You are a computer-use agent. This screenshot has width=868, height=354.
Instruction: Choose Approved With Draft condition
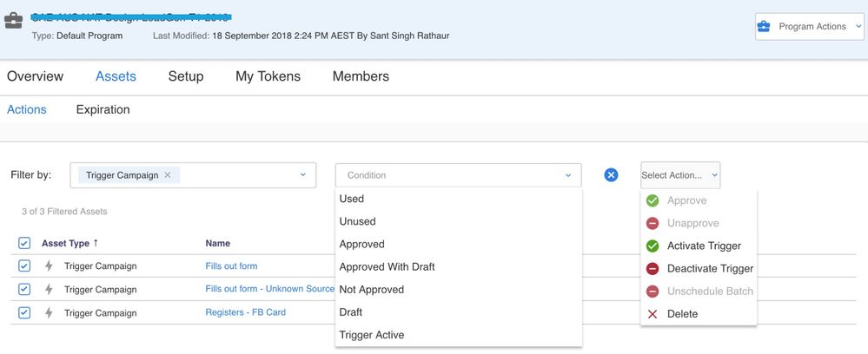pyautogui.click(x=386, y=267)
